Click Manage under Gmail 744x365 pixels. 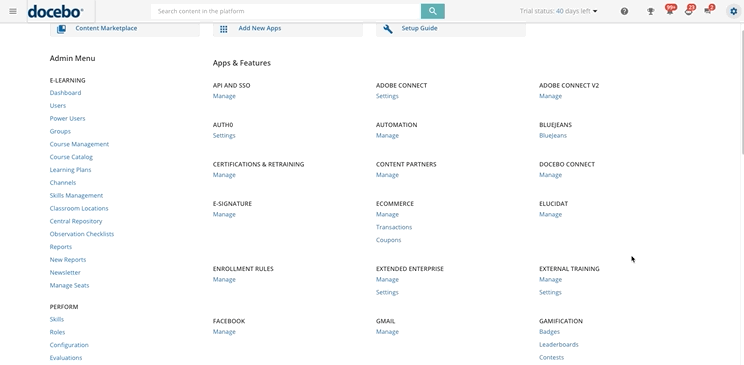(387, 331)
